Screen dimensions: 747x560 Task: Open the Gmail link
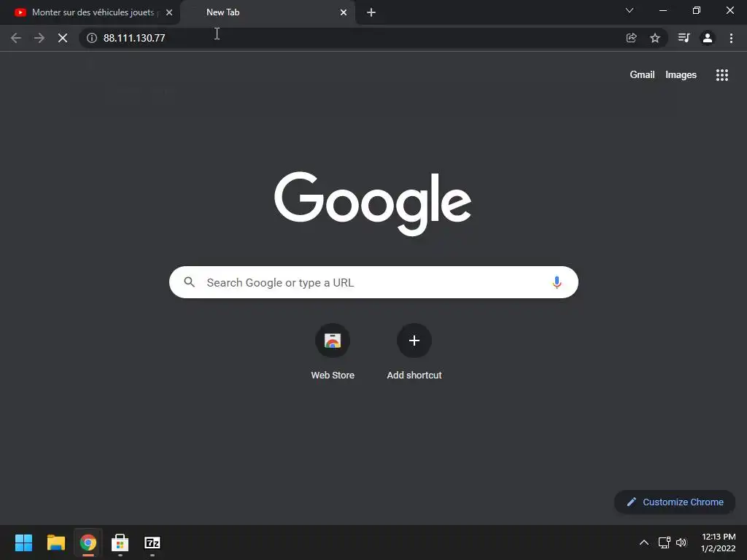click(x=642, y=75)
